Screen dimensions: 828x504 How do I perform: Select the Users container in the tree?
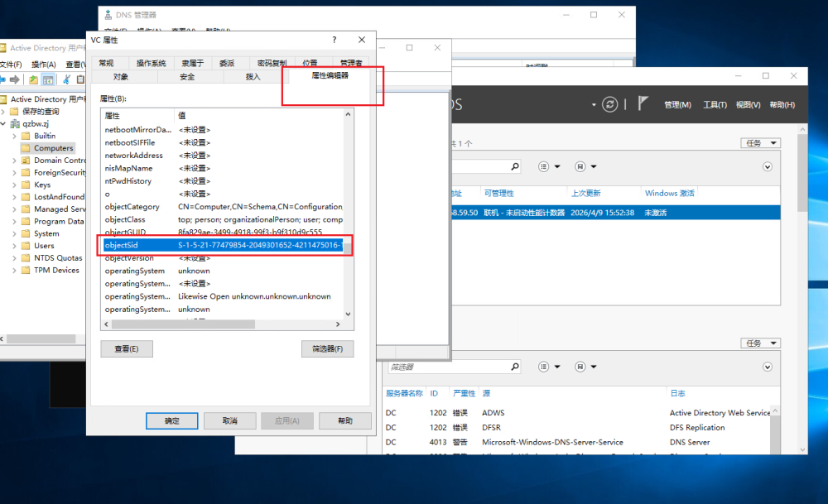pyautogui.click(x=44, y=246)
